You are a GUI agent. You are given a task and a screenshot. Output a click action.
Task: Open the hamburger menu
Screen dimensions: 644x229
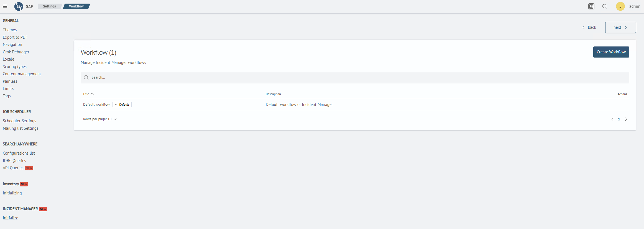click(x=5, y=6)
